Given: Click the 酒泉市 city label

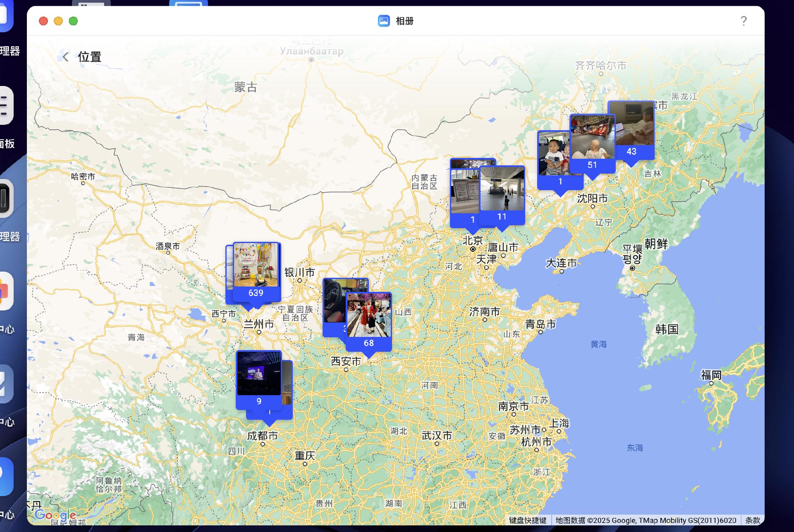Looking at the screenshot, I should pos(168,246).
